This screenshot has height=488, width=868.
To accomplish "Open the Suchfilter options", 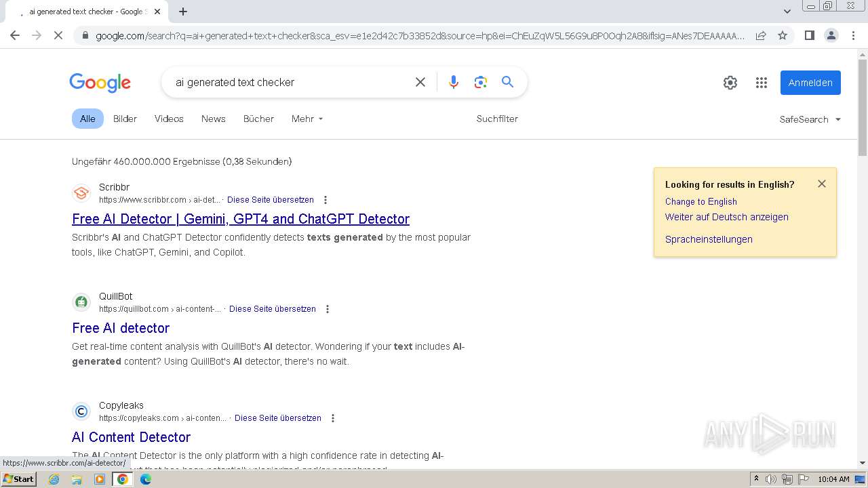I will [497, 119].
